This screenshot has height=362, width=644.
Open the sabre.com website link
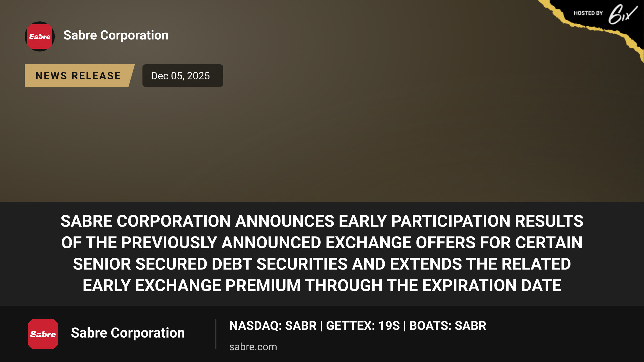253,347
